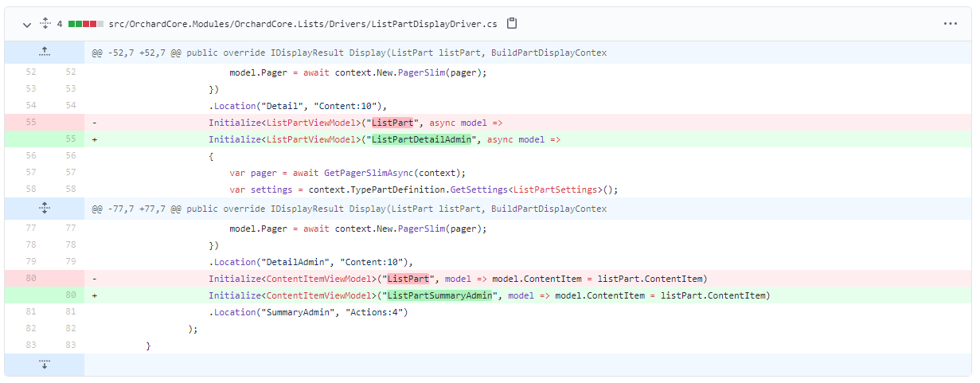Click highlighted "ListPartSummaryAdmin" in added line
Screen dimensions: 980x383
[439, 295]
